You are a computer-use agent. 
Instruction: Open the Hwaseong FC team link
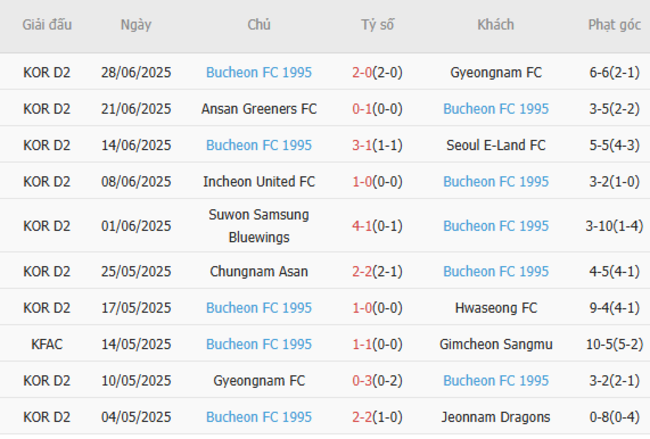(x=496, y=308)
